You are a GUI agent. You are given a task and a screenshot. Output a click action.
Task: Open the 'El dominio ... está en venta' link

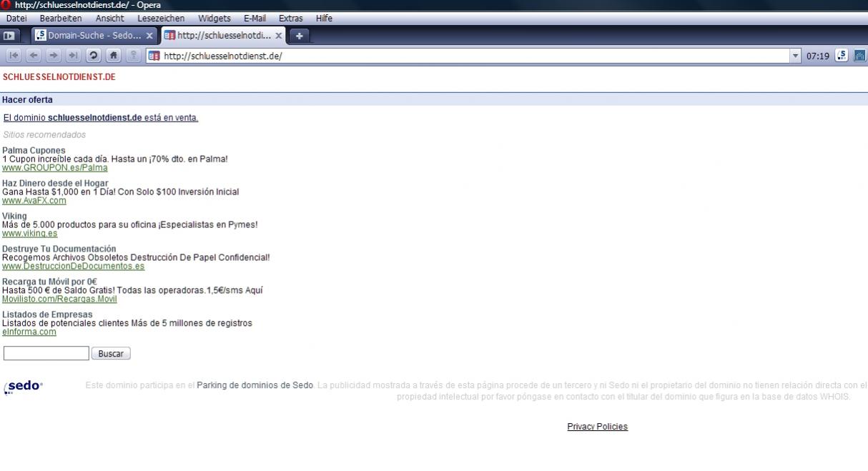[101, 118]
